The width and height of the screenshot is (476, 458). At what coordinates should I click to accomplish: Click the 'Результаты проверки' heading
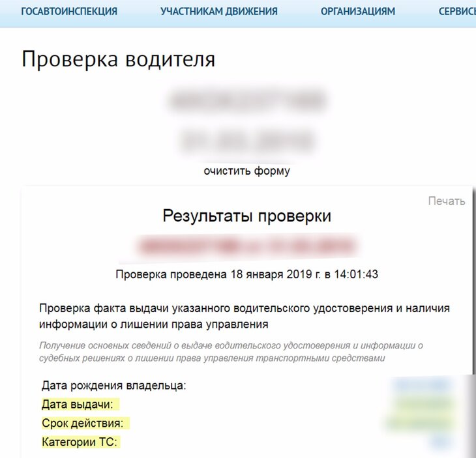[x=246, y=216]
